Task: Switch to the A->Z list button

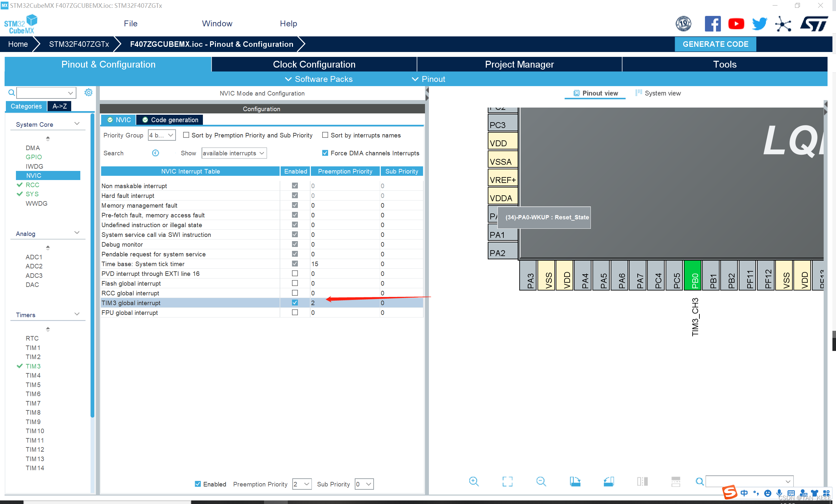Action: 60,106
